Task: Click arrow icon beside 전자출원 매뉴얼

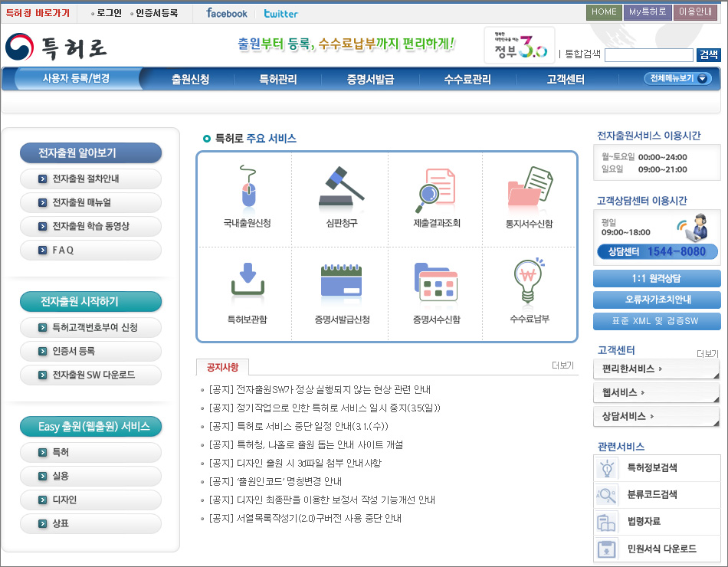Action: (x=43, y=202)
